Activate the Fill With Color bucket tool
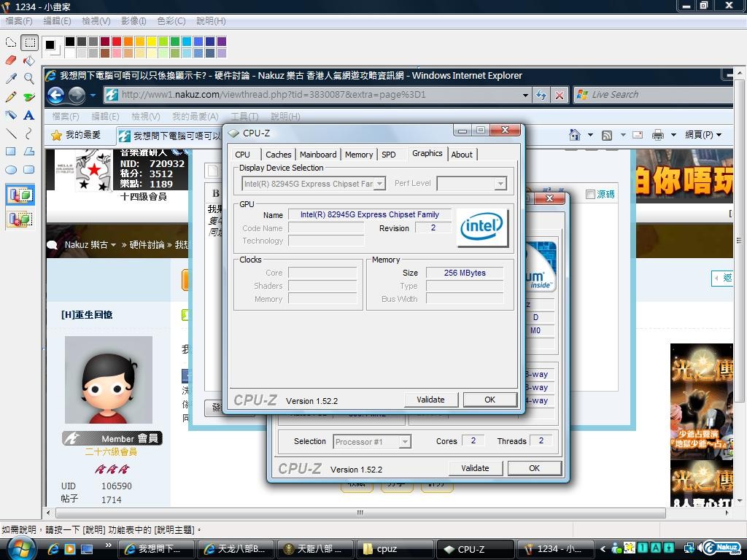The width and height of the screenshot is (747, 560). 29,61
